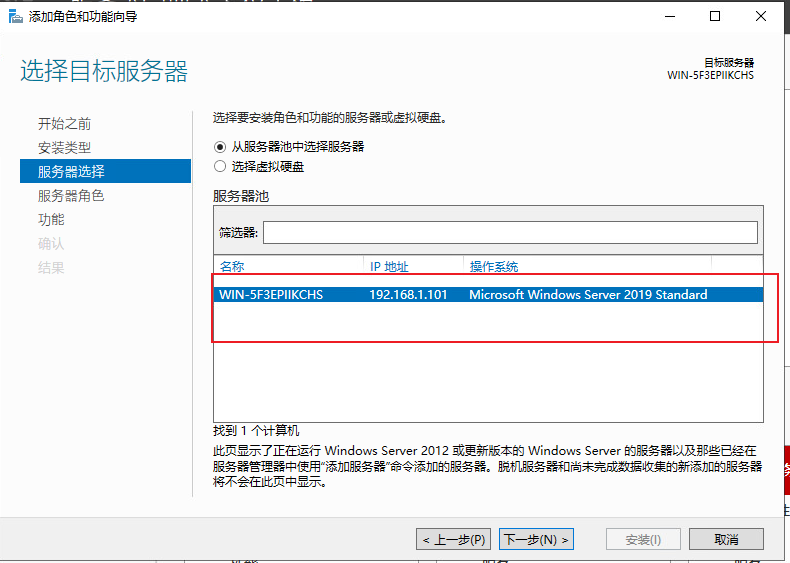Click the 筛选器 filter input field
The width and height of the screenshot is (790, 563).
pyautogui.click(x=510, y=232)
